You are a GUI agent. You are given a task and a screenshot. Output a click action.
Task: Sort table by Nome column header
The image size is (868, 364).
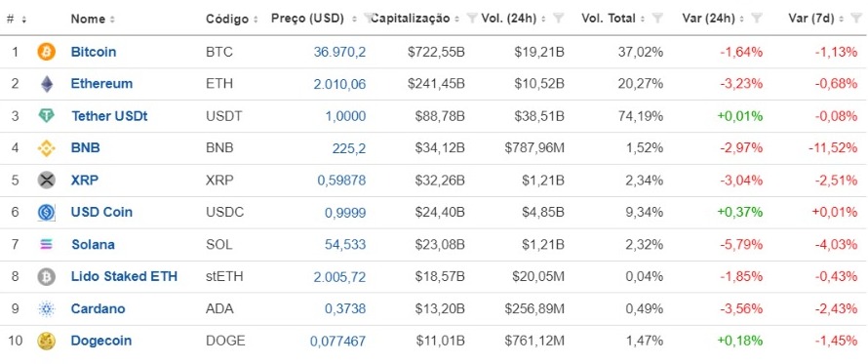point(93,19)
